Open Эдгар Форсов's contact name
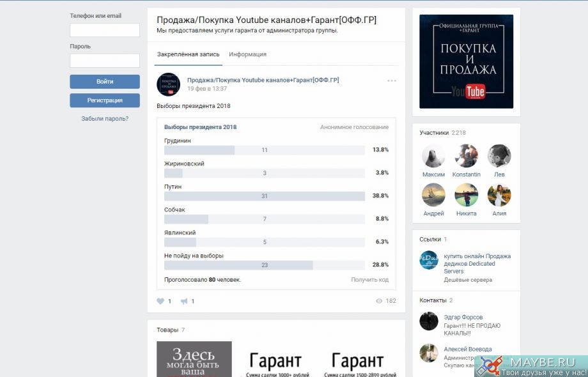Image resolution: width=588 pixels, height=377 pixels. 463,317
